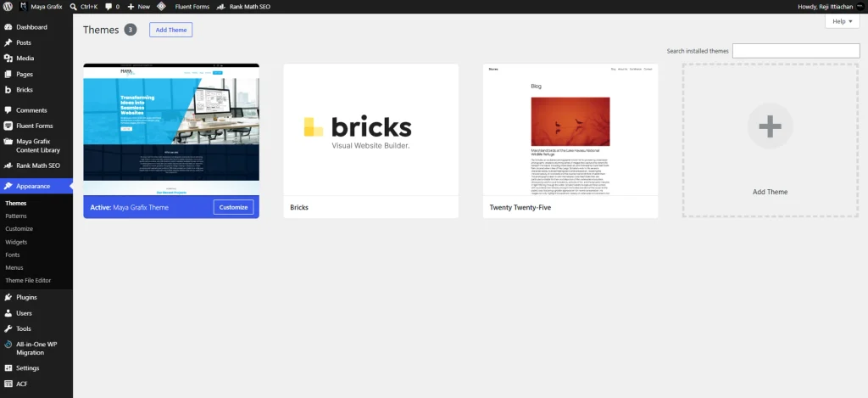Viewport: 868px width, 398px height.
Task: Click the plus icon next to New
Action: click(131, 7)
